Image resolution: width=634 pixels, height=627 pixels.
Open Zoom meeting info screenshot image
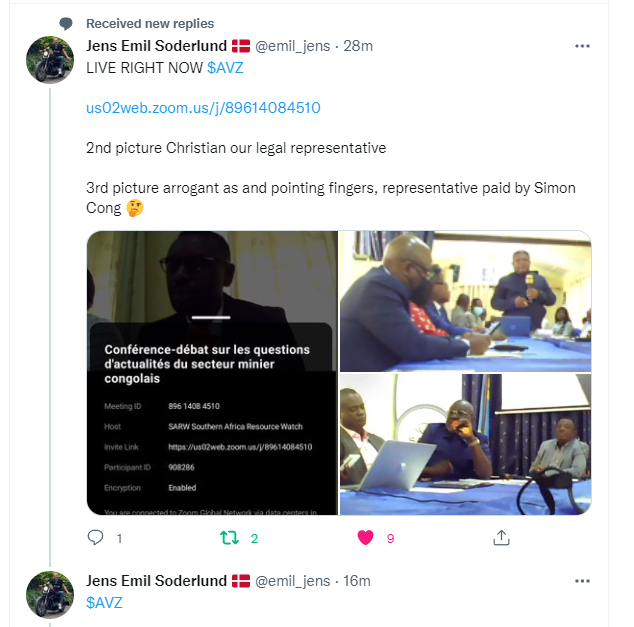(212, 373)
